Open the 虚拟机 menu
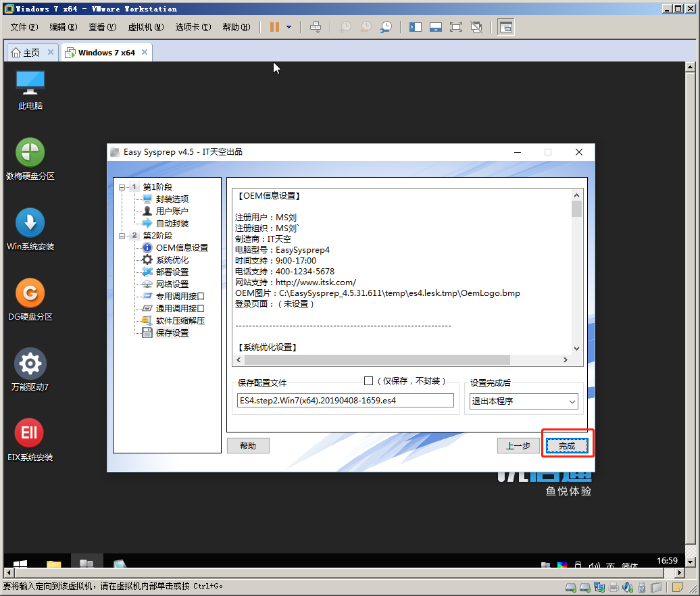Image resolution: width=700 pixels, height=596 pixels. pyautogui.click(x=146, y=27)
